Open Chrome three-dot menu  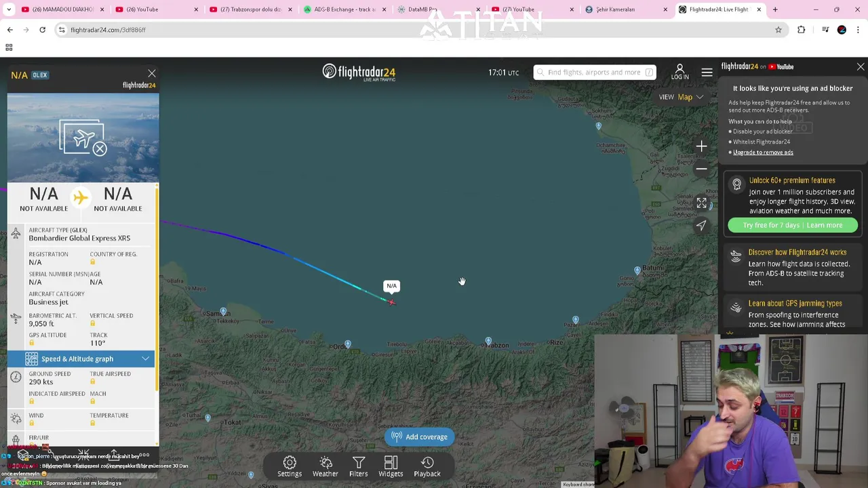[x=859, y=30]
